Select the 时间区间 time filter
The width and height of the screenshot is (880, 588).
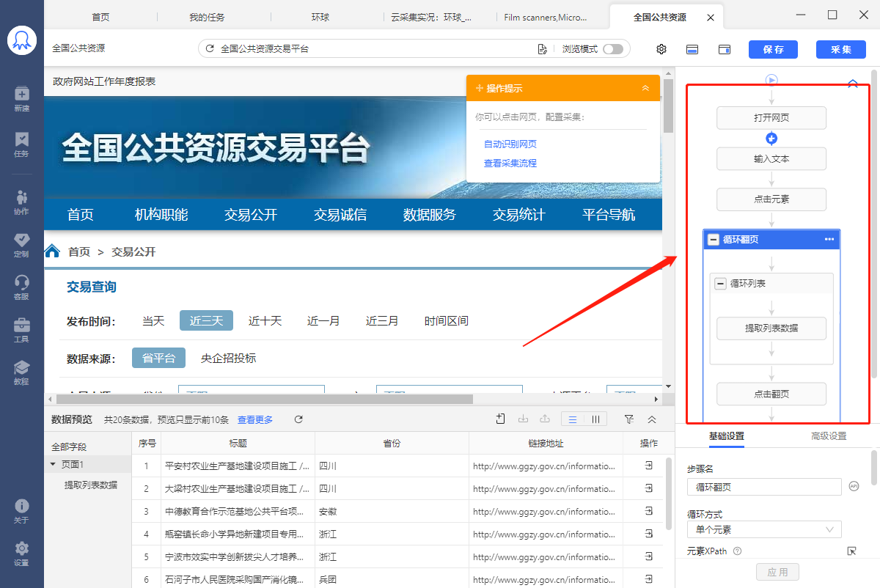point(447,320)
